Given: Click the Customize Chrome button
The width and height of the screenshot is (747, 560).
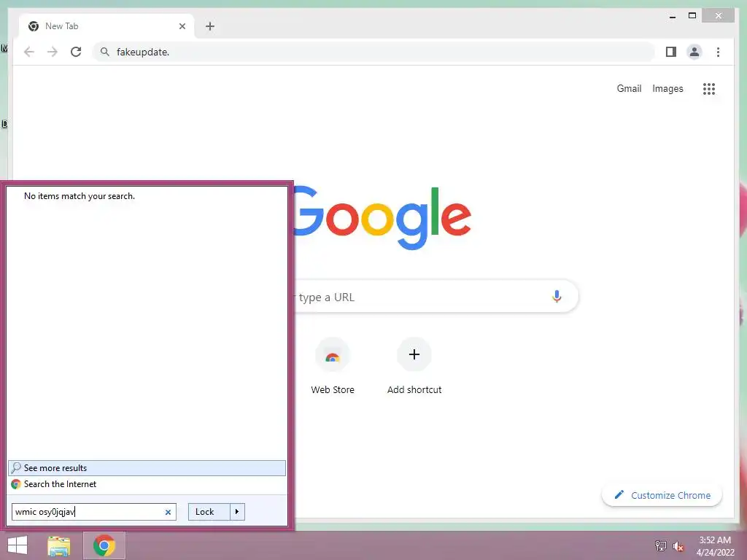Looking at the screenshot, I should [x=662, y=495].
